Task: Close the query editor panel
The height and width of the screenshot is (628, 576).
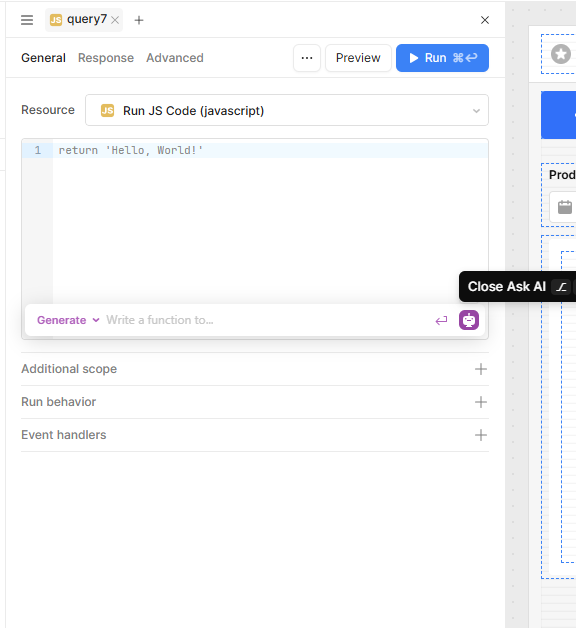Action: point(485,20)
